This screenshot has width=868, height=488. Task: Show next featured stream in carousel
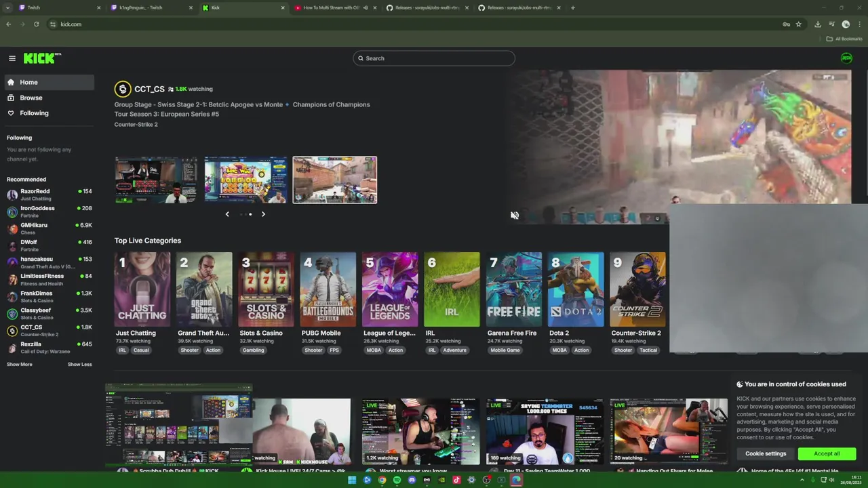tap(263, 214)
